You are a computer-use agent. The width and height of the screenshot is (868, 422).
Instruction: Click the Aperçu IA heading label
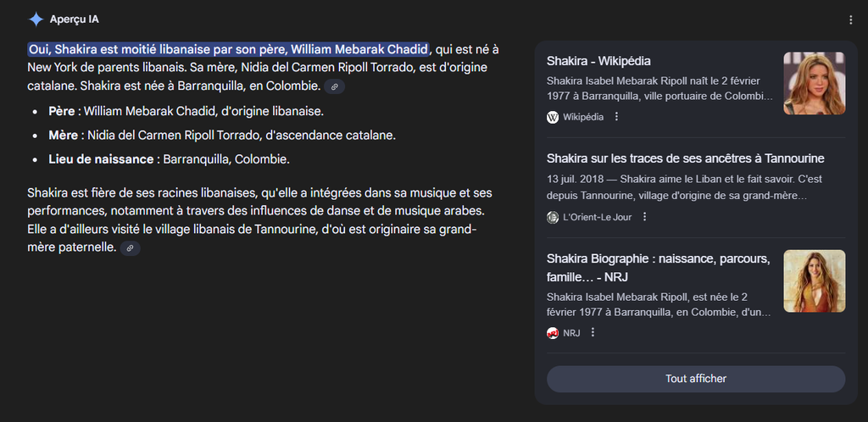pyautogui.click(x=75, y=19)
